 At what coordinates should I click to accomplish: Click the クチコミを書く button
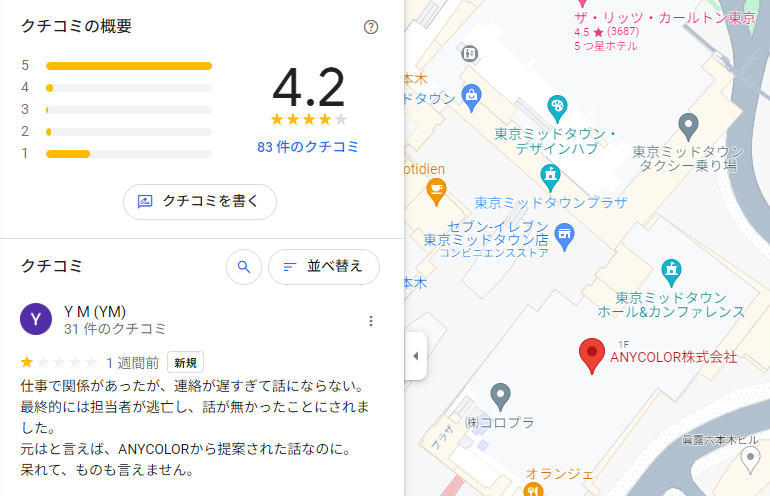(x=200, y=201)
